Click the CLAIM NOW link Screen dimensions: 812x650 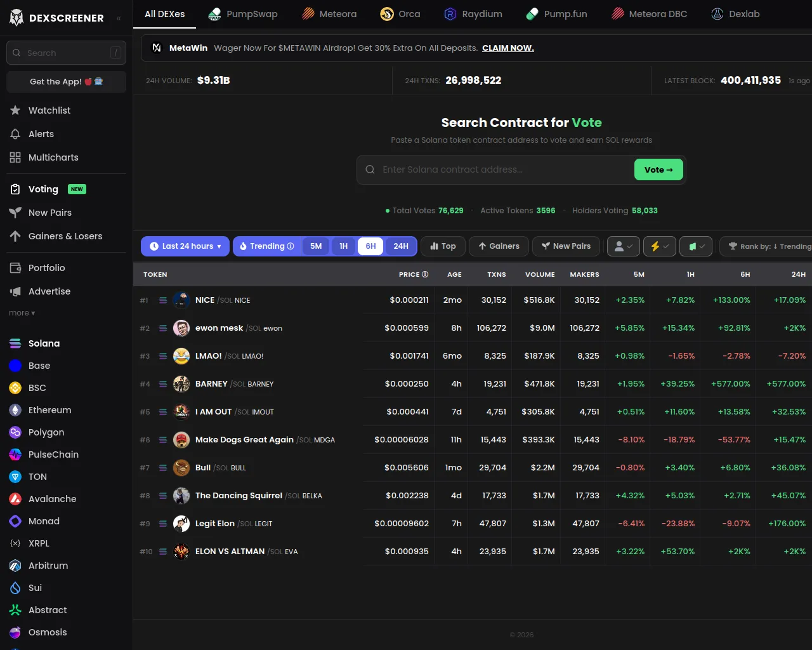pyautogui.click(x=507, y=48)
